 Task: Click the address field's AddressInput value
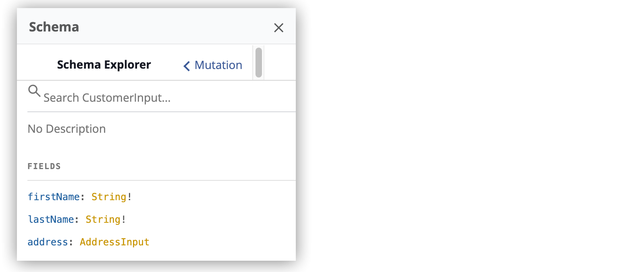[x=114, y=242]
